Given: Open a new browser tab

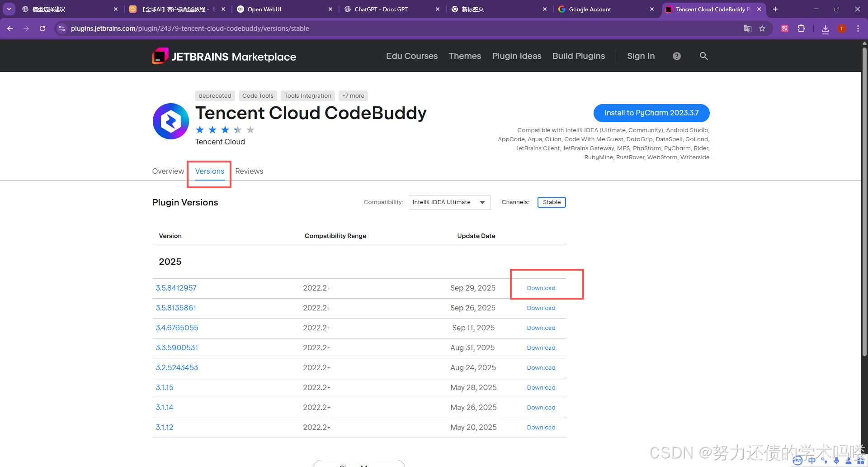Looking at the screenshot, I should coord(775,9).
